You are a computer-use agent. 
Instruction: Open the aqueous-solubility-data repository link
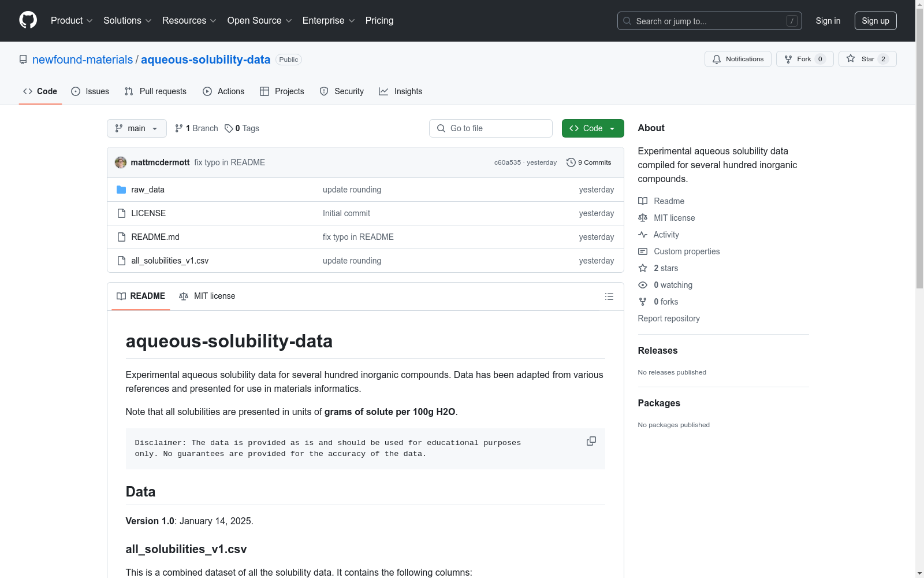[206, 60]
